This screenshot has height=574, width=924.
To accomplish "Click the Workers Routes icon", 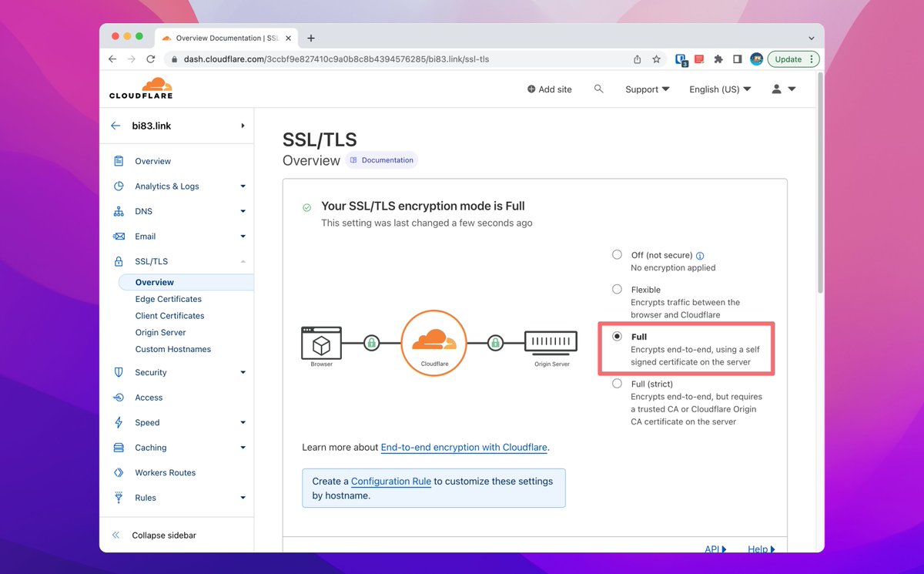I will tap(119, 472).
